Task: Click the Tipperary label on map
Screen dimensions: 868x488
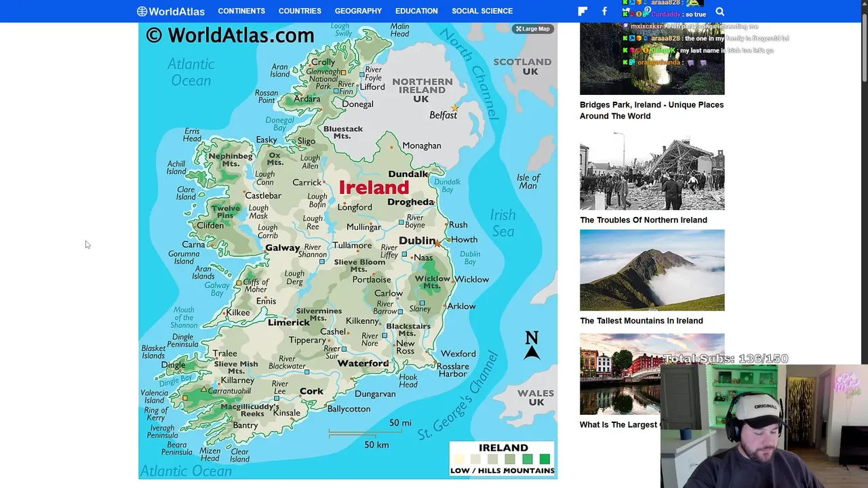Action: tap(307, 340)
